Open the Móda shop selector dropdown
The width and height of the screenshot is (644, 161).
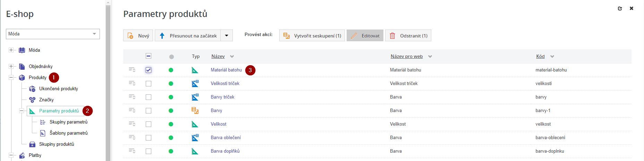coord(53,34)
